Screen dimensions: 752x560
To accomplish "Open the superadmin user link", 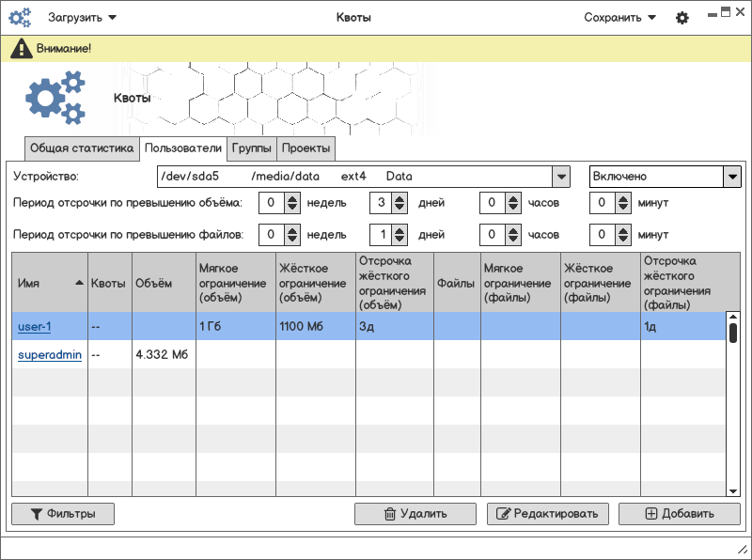I will 50,355.
